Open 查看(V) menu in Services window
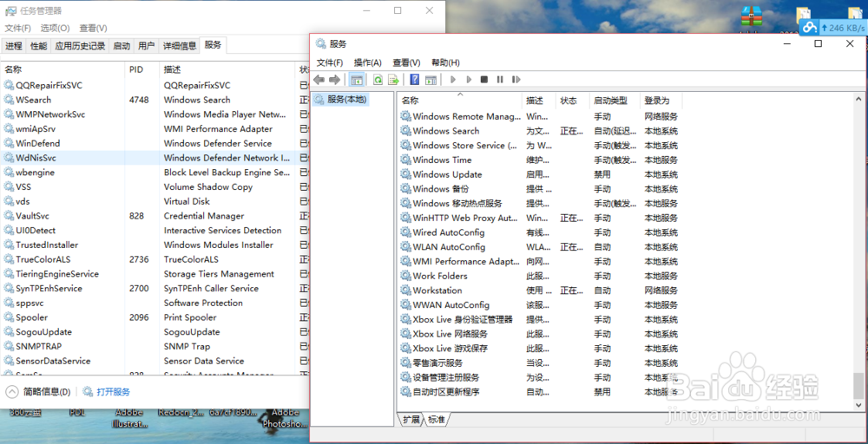This screenshot has height=444, width=868. tap(406, 62)
